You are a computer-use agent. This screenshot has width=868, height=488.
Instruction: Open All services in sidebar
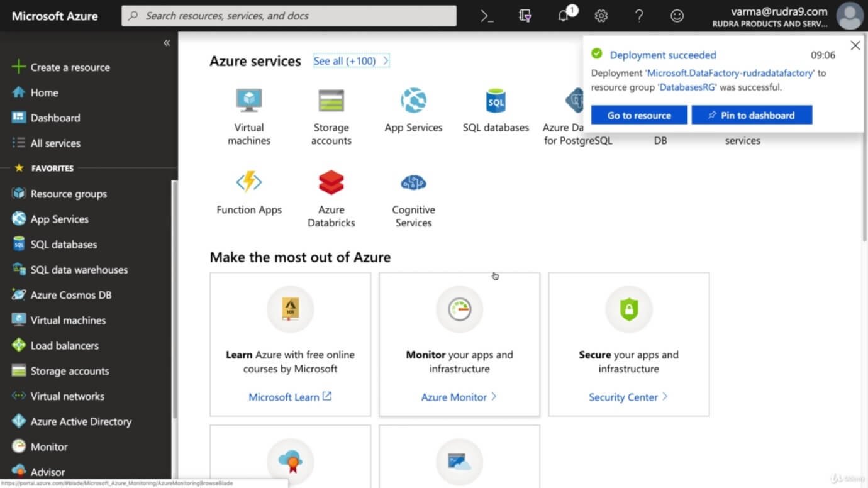coord(47,143)
